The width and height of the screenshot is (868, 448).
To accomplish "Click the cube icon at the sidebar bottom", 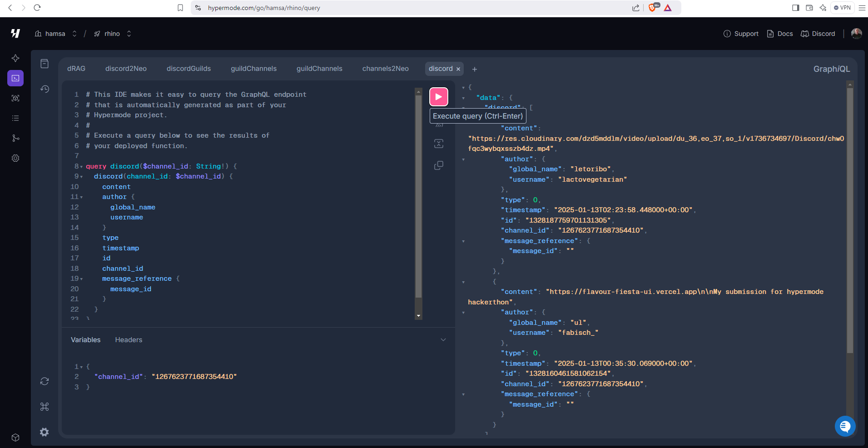I will [x=15, y=437].
